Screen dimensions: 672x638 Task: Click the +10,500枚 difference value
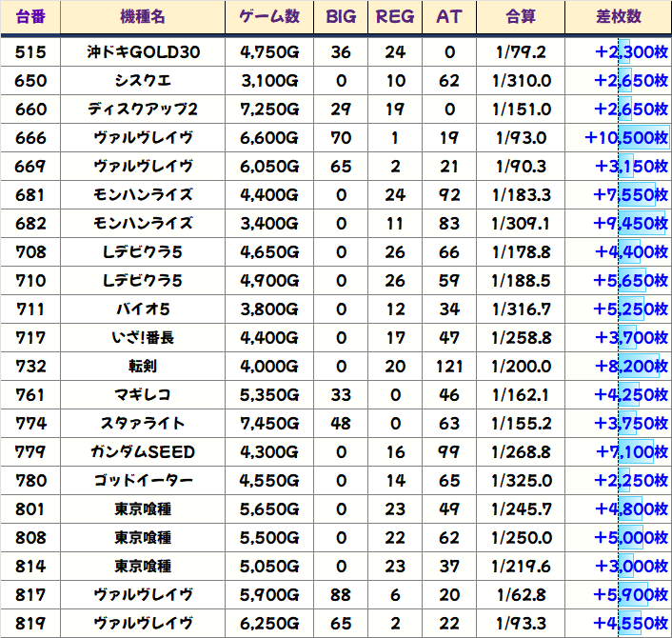click(626, 138)
